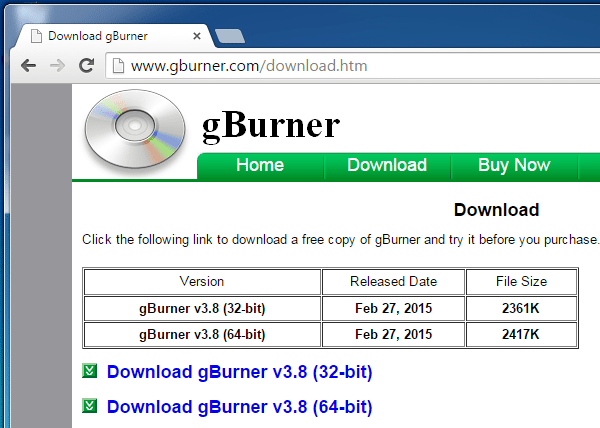Click the gBurner disc logo
Screen dimensions: 600x428
(x=135, y=129)
